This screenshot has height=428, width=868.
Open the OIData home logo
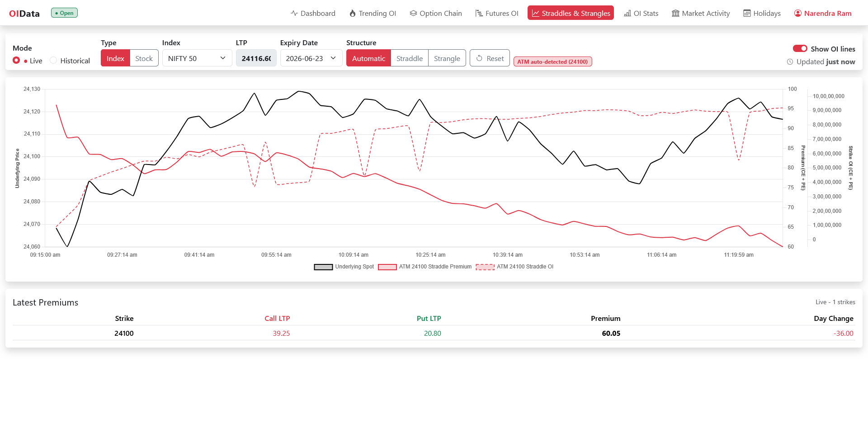click(x=24, y=14)
